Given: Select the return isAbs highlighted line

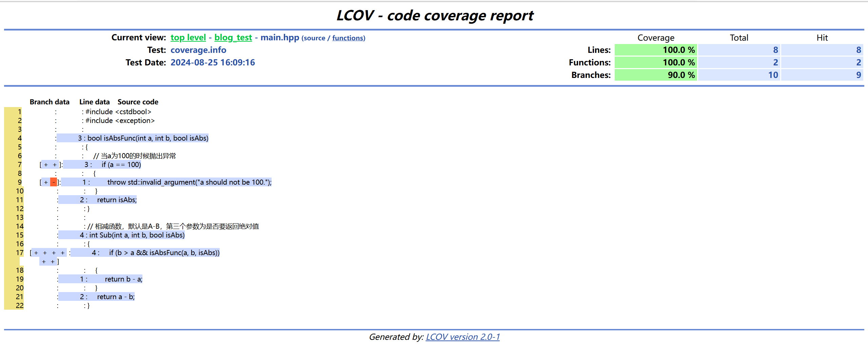Looking at the screenshot, I should point(117,200).
